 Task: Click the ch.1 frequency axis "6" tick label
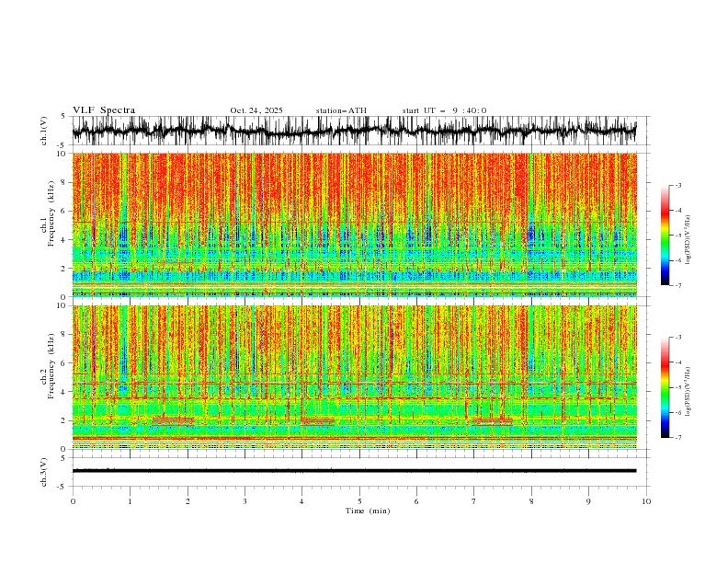(x=64, y=211)
